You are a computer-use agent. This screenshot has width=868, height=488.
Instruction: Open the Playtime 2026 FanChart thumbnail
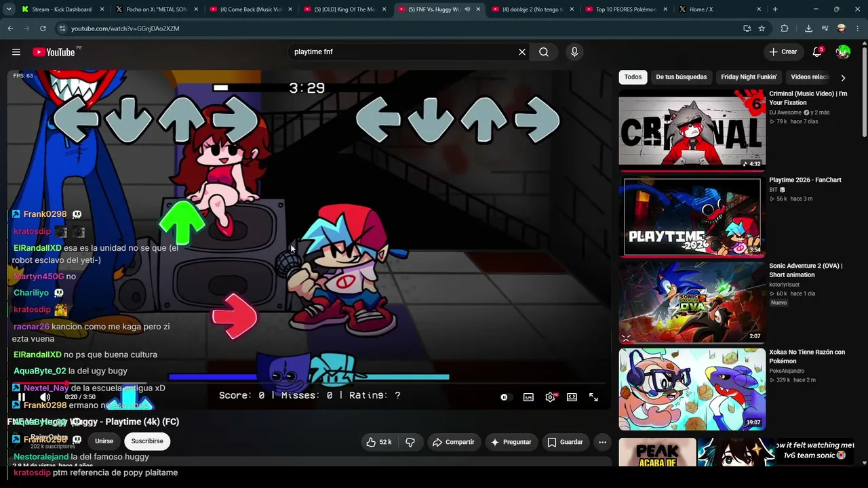[692, 217]
